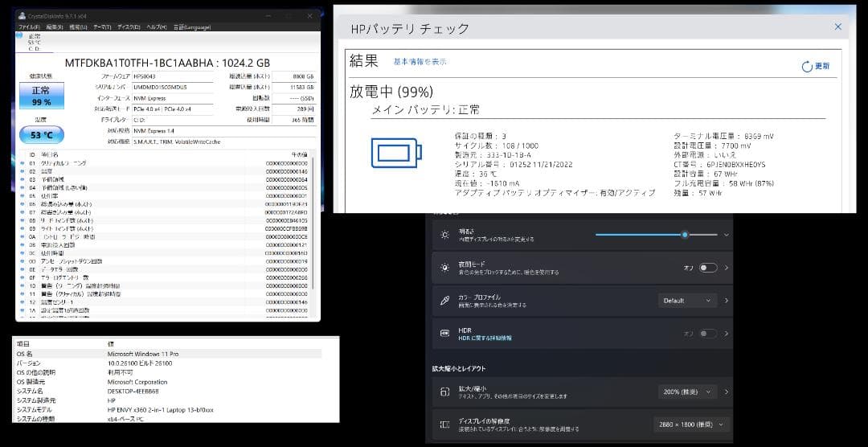This screenshot has height=447, width=868.
Task: Click the NVM Express interface field
Action: (173, 99)
